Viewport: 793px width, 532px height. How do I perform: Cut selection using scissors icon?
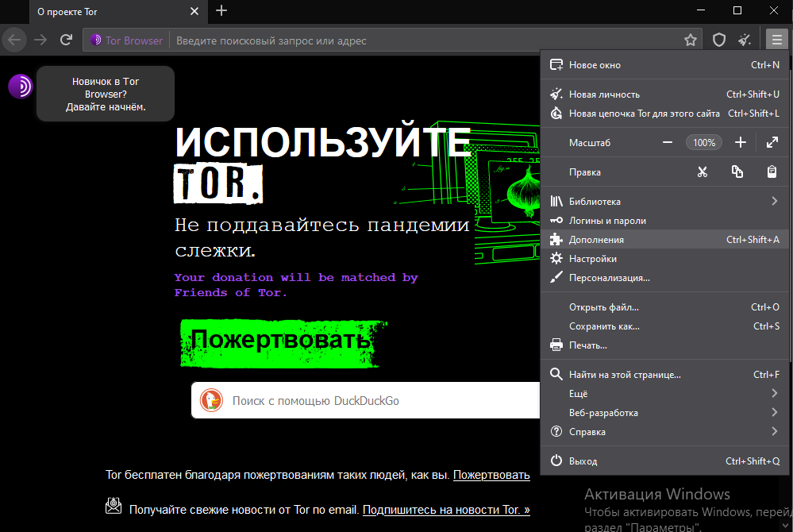click(x=703, y=172)
